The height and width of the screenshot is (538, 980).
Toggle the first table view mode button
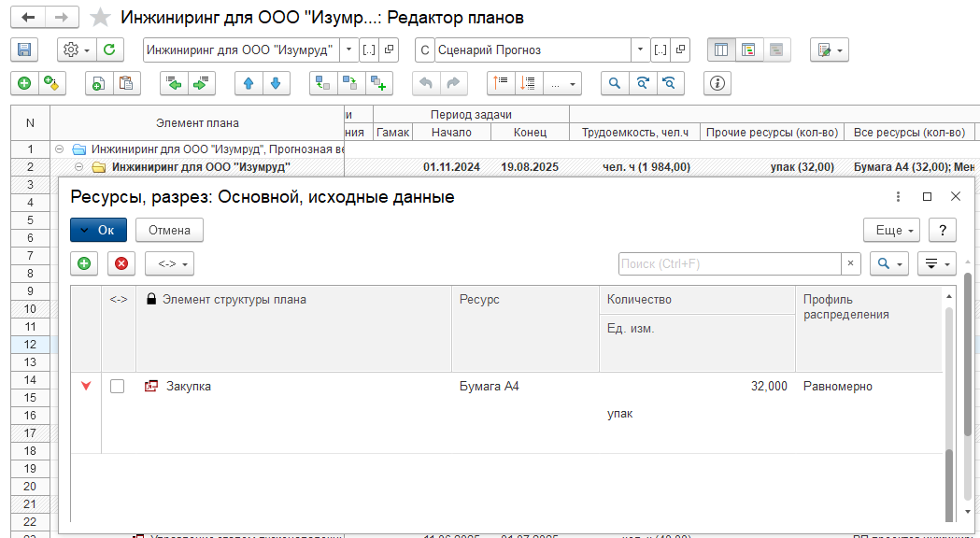coord(721,50)
